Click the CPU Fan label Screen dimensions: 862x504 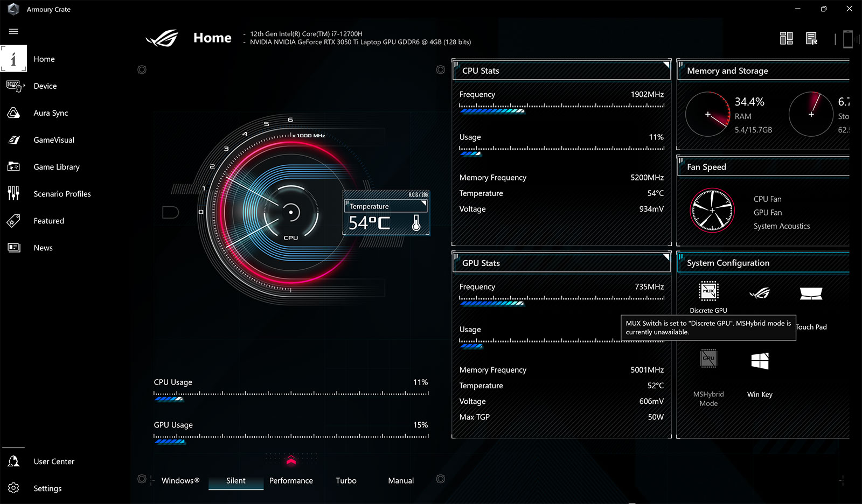pyautogui.click(x=767, y=199)
